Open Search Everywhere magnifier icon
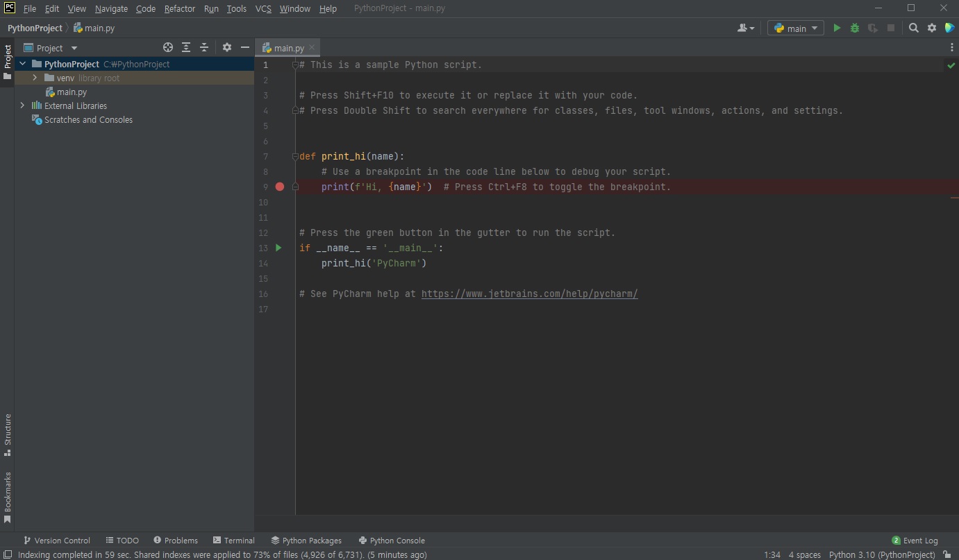This screenshot has height=560, width=959. coord(914,28)
